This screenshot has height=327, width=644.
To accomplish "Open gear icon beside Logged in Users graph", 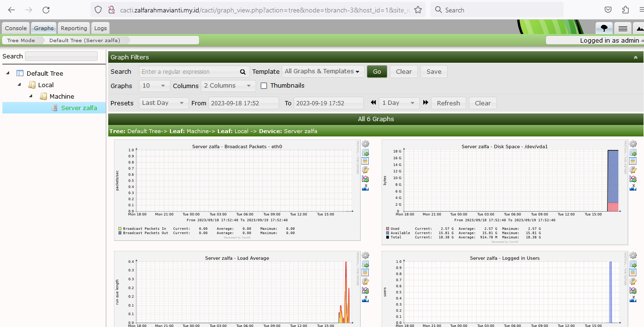I will pyautogui.click(x=633, y=255).
